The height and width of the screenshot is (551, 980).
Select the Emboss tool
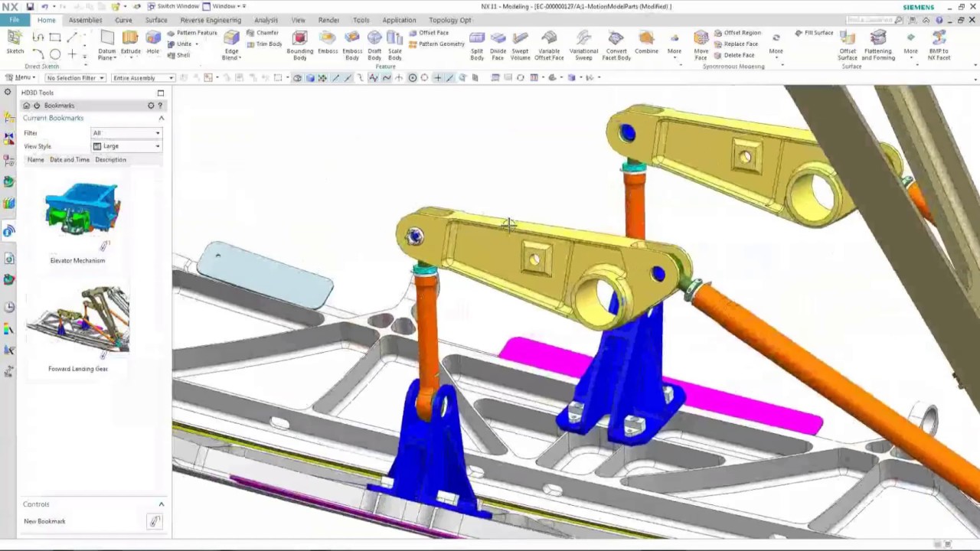(328, 43)
